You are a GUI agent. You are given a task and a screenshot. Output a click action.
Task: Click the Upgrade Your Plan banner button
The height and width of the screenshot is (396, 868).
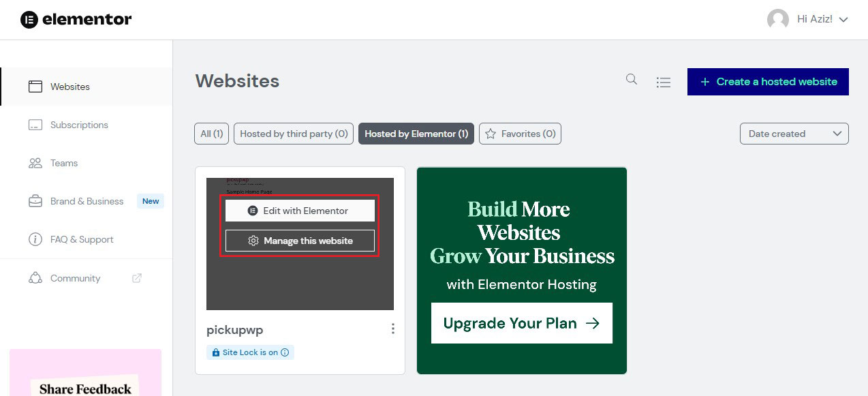click(521, 323)
